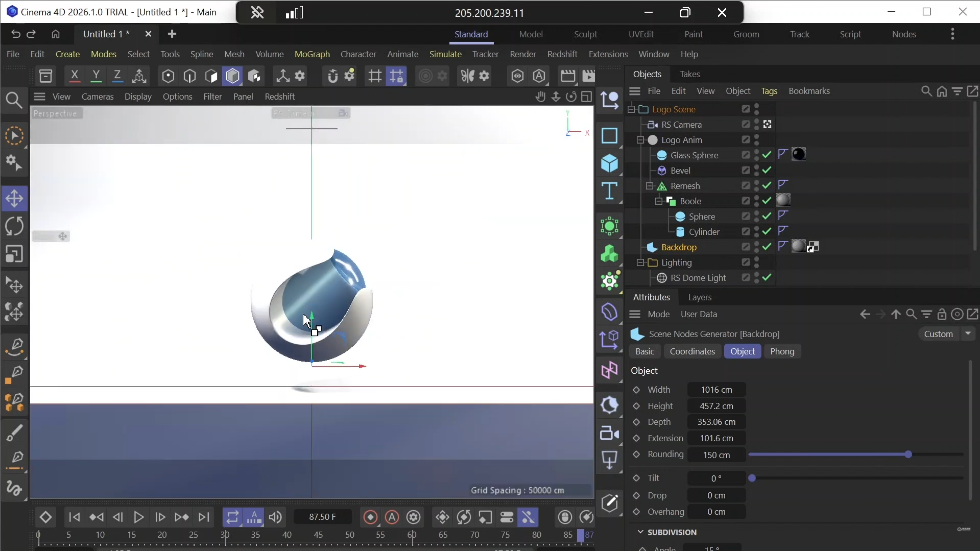
Task: Toggle the timeline loop playback icon
Action: pyautogui.click(x=232, y=517)
